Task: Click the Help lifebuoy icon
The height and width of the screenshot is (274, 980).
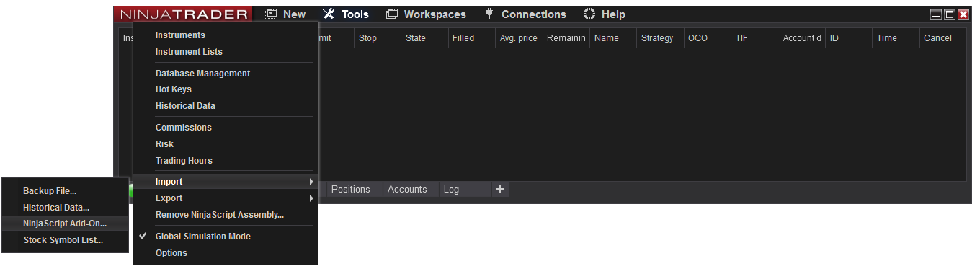Action: click(589, 14)
